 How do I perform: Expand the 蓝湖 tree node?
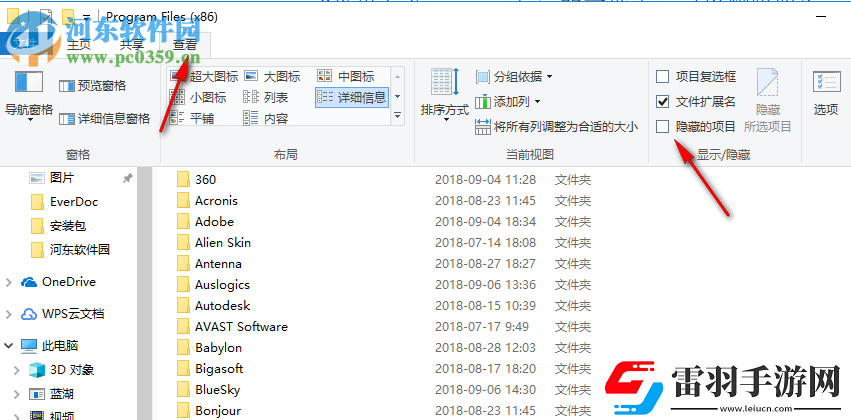(17, 394)
